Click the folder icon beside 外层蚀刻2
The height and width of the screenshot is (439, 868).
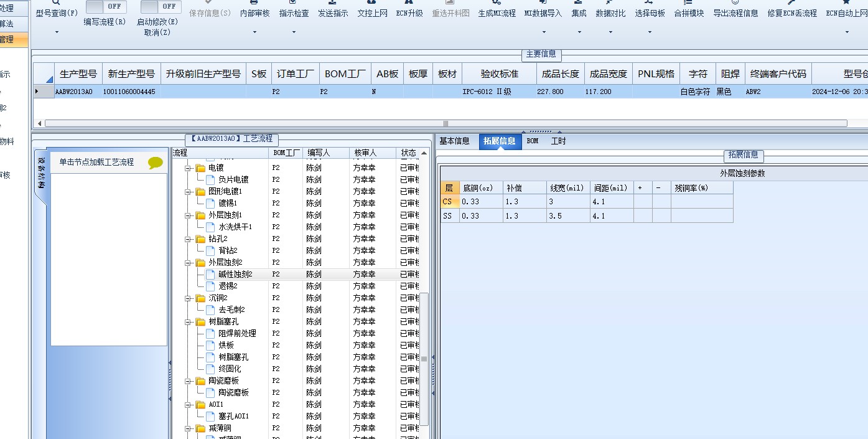click(x=200, y=263)
